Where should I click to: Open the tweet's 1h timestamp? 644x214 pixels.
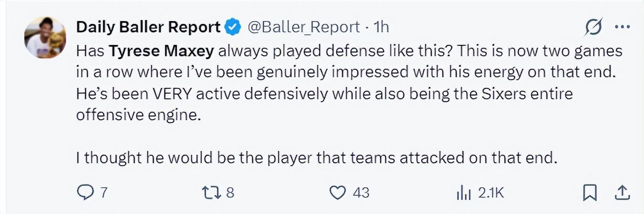tap(381, 27)
